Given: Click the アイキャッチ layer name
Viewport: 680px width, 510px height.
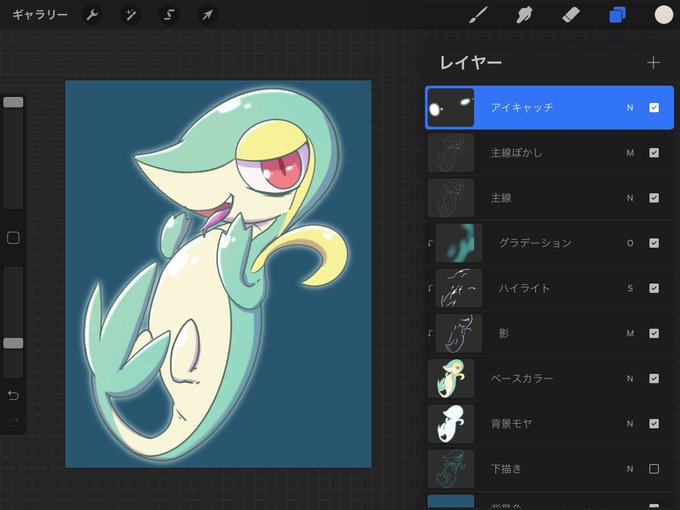Looking at the screenshot, I should click(522, 108).
